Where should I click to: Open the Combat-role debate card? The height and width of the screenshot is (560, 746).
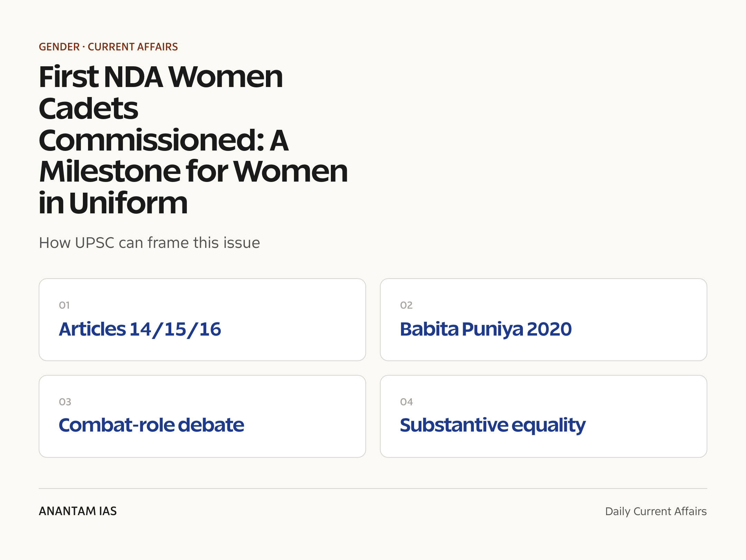click(x=202, y=416)
